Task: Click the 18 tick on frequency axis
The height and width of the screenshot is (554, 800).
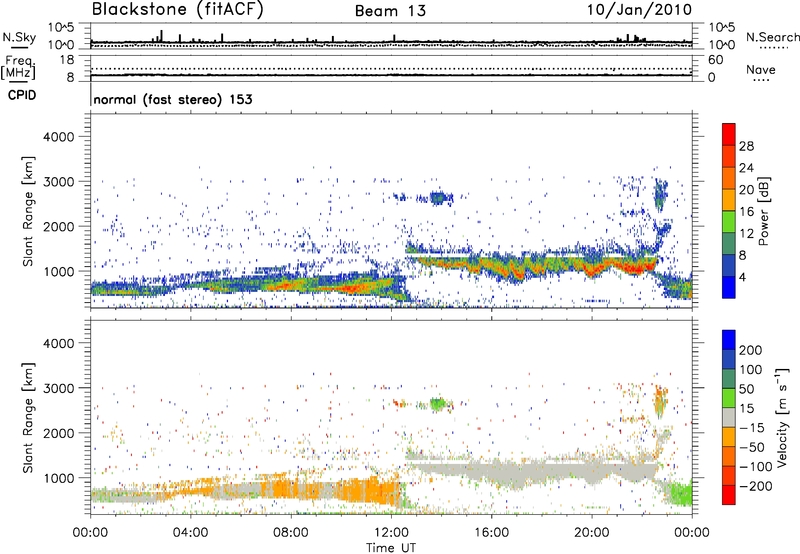Action: pyautogui.click(x=67, y=60)
